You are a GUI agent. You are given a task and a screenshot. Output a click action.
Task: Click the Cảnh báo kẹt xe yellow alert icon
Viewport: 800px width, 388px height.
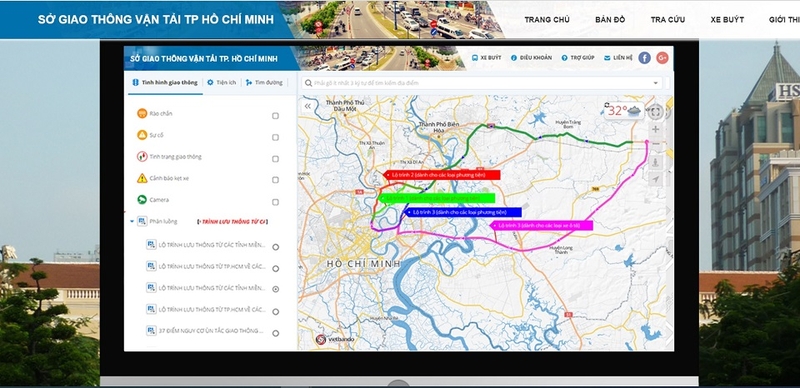(x=142, y=178)
